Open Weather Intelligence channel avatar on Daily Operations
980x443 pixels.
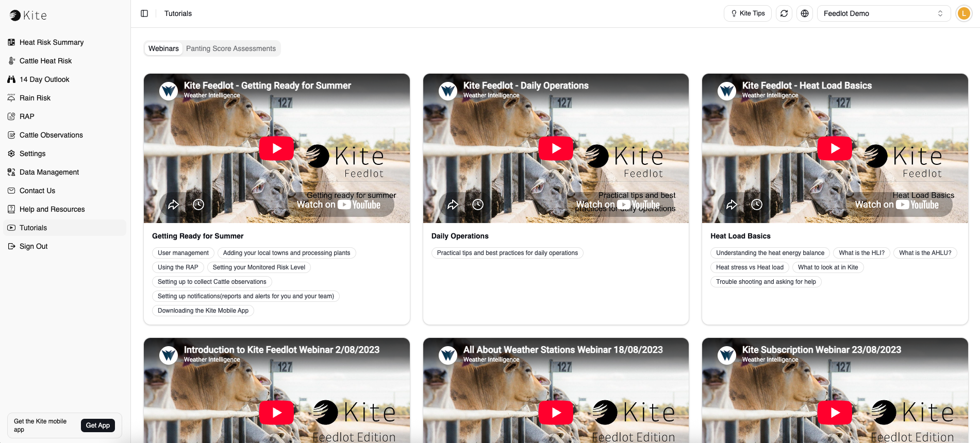click(448, 91)
